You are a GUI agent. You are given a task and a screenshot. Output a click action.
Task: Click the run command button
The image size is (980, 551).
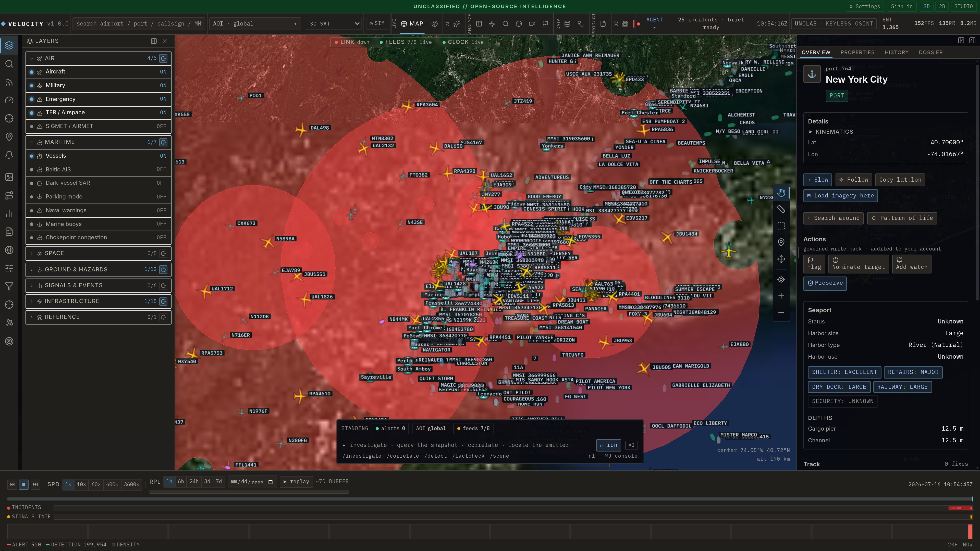click(608, 445)
